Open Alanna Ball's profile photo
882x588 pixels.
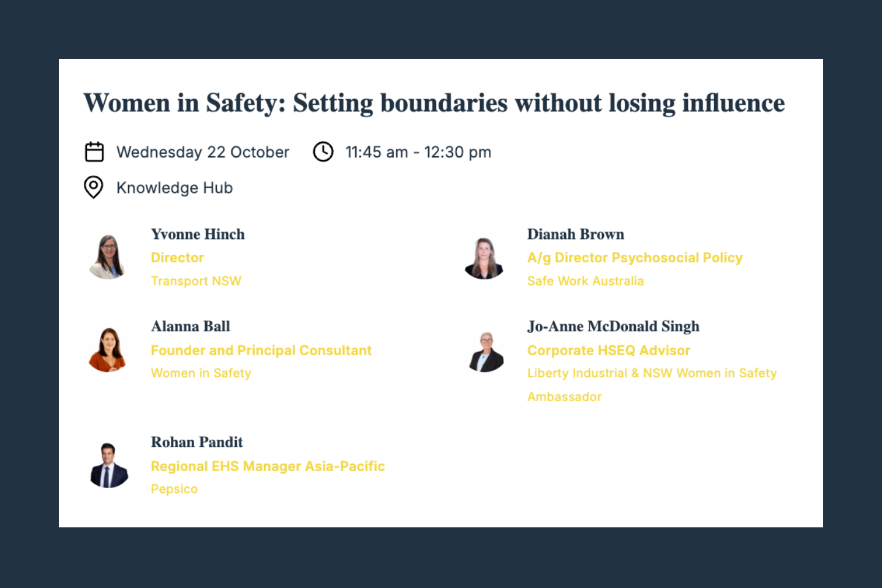point(108,350)
